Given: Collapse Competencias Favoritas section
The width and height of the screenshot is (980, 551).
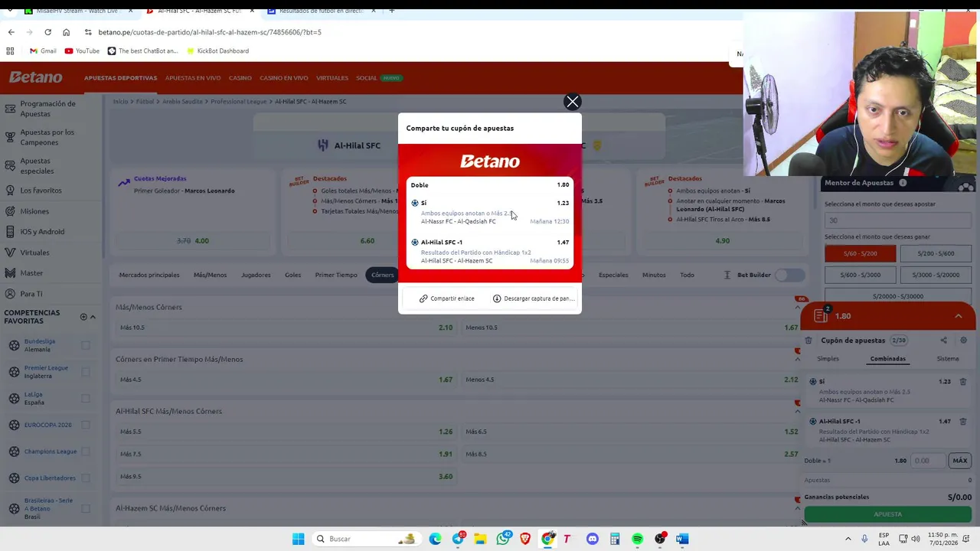Looking at the screenshot, I should (93, 317).
